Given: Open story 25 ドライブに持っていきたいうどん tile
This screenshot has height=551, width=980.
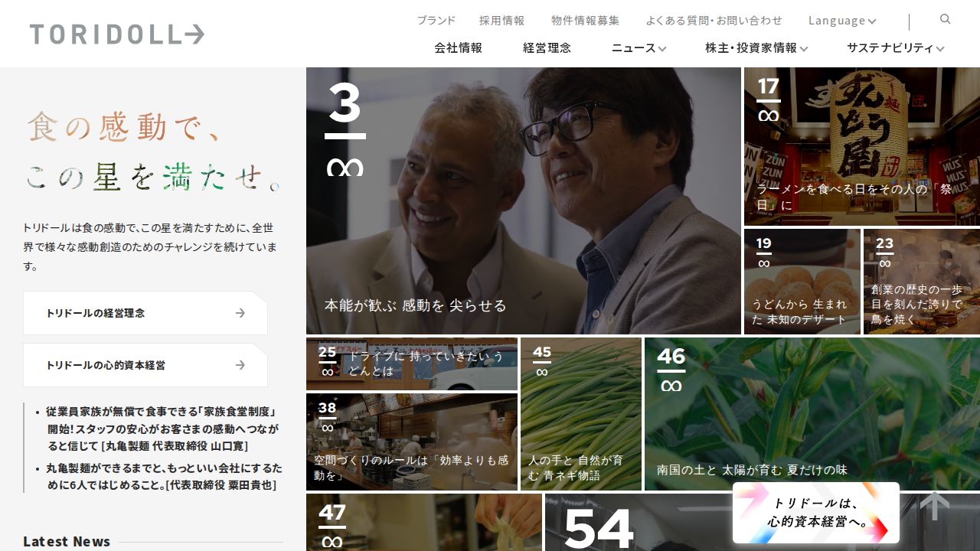Looking at the screenshot, I should click(412, 364).
